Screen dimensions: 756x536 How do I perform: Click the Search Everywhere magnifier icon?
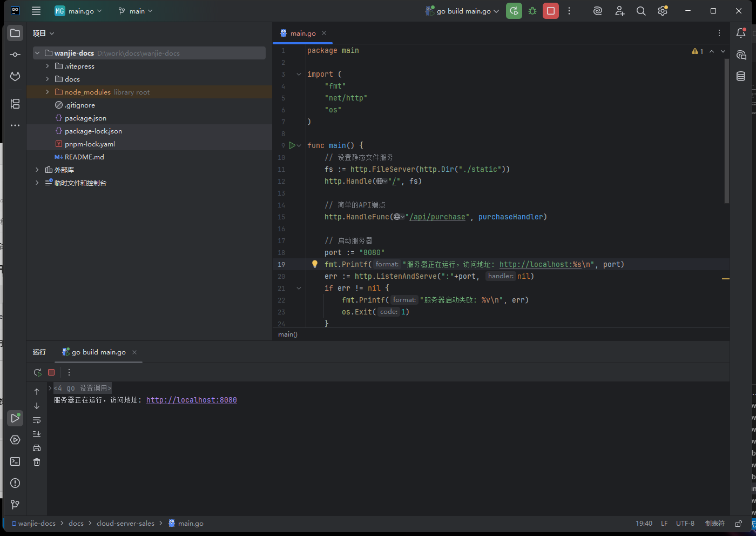641,11
